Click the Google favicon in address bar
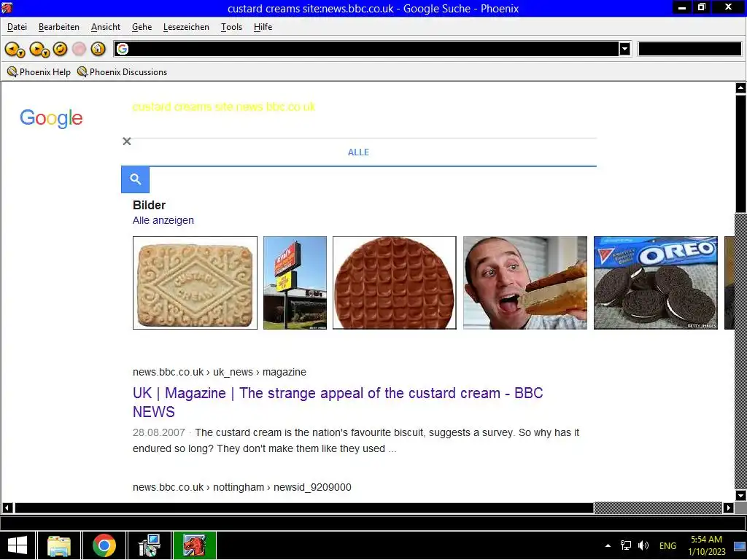Viewport: 747px width, 560px height. [123, 49]
